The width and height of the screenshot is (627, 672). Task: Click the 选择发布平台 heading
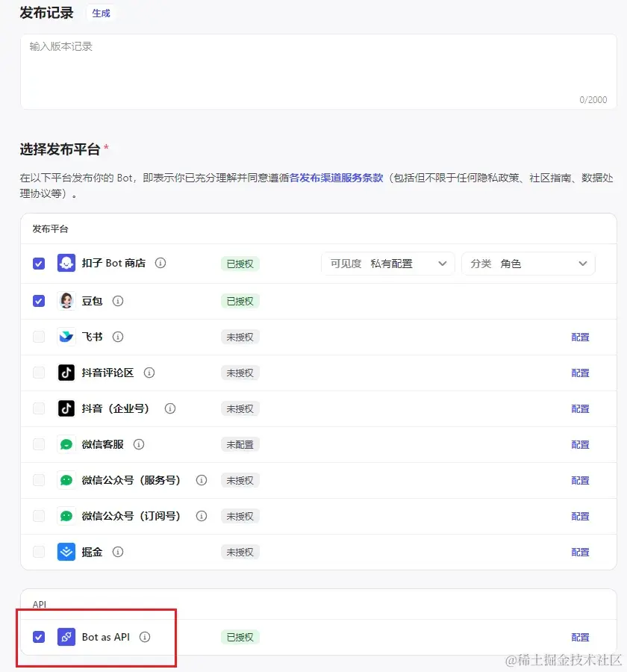pyautogui.click(x=60, y=149)
